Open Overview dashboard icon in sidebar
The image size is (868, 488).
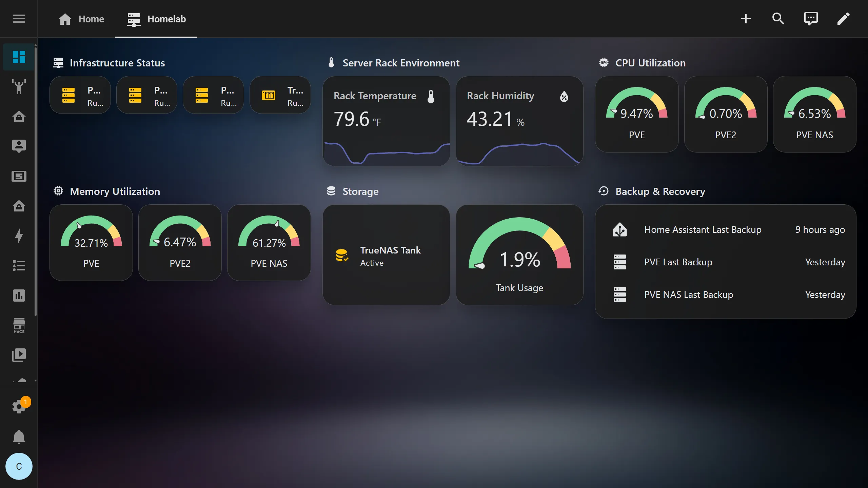tap(19, 57)
